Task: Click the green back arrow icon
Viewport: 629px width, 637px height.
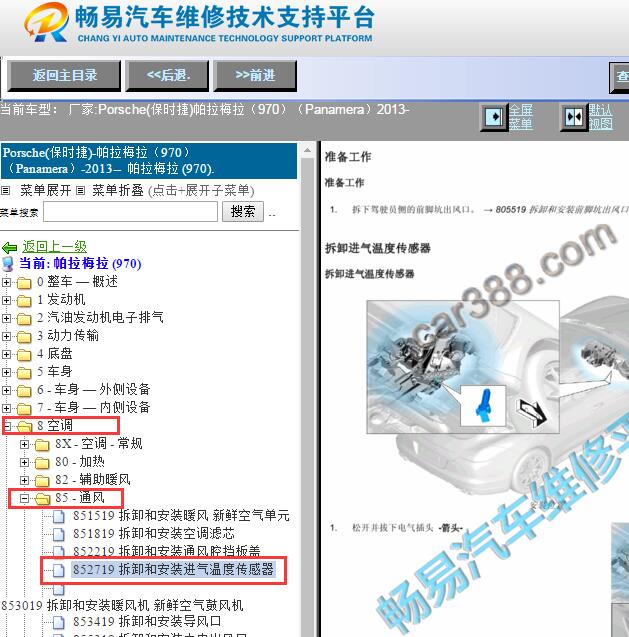Action: (x=9, y=247)
